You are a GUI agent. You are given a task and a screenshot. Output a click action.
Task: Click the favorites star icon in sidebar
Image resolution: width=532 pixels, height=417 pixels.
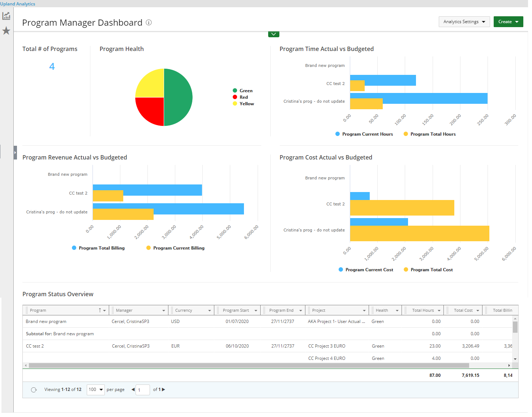(x=6, y=31)
